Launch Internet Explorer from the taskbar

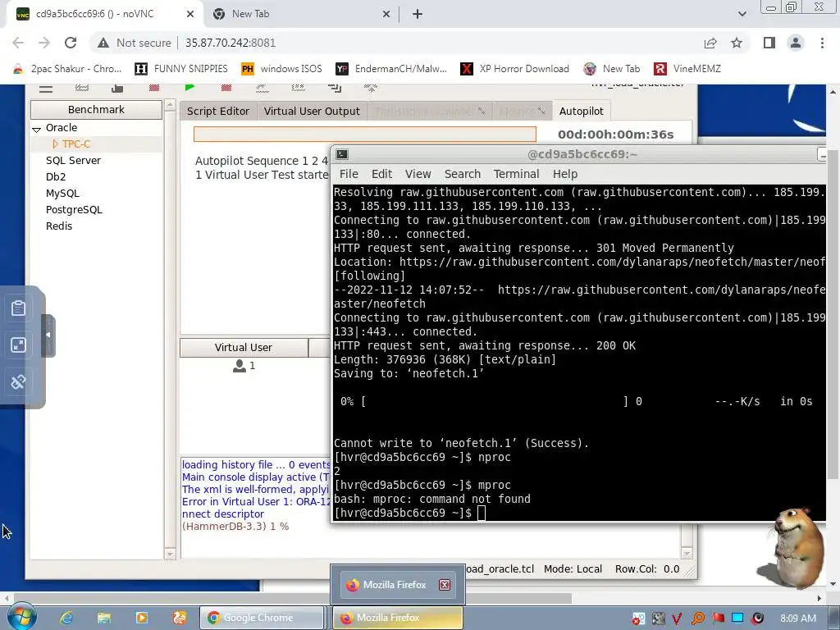click(x=66, y=618)
